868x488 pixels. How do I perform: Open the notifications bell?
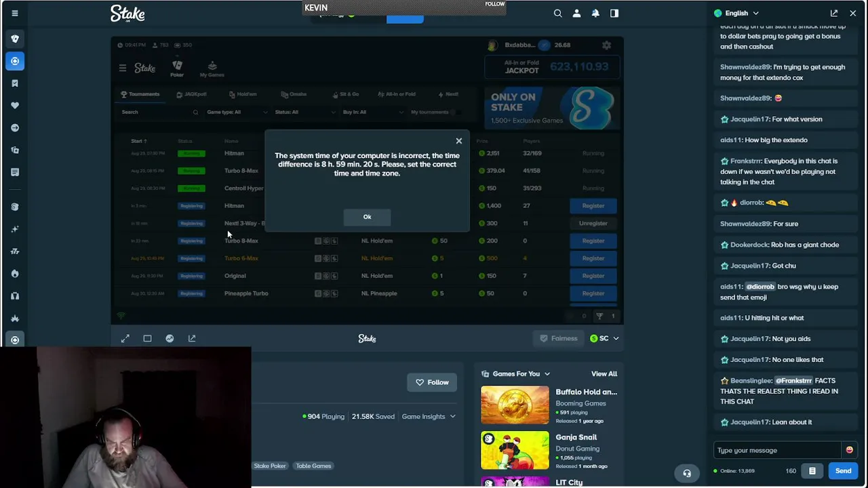coord(595,13)
